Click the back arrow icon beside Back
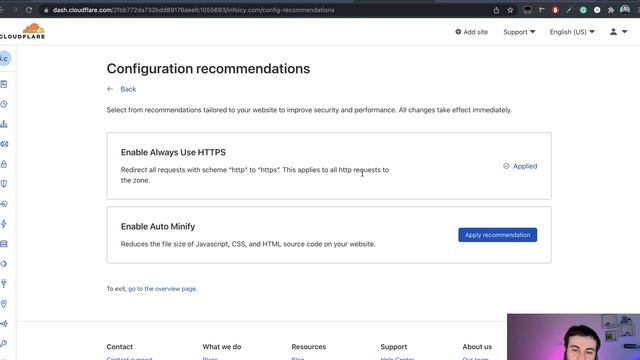 click(x=110, y=89)
